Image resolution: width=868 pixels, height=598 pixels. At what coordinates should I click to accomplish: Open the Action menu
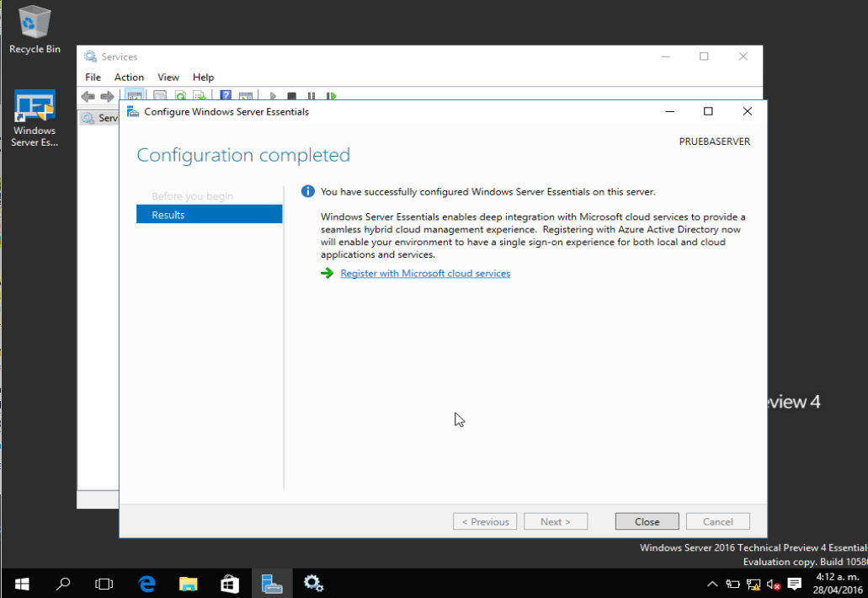(129, 77)
